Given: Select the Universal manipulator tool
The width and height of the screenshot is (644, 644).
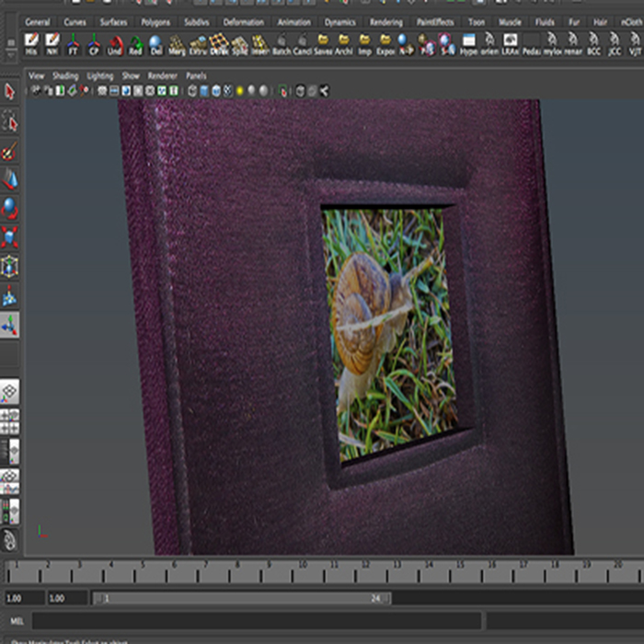Looking at the screenshot, I should click(x=10, y=267).
